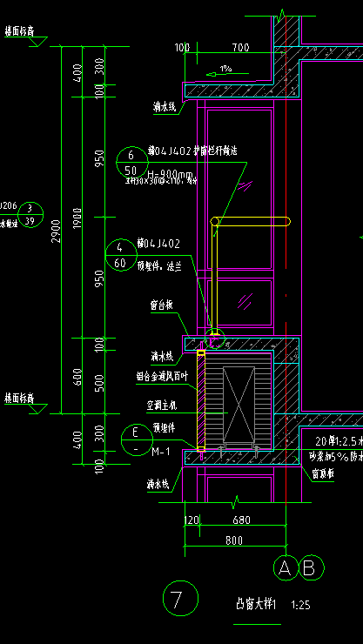Image resolution: width=363 pixels, height=644 pixels.
Task: Select the 700 dimension text
Action: click(240, 48)
